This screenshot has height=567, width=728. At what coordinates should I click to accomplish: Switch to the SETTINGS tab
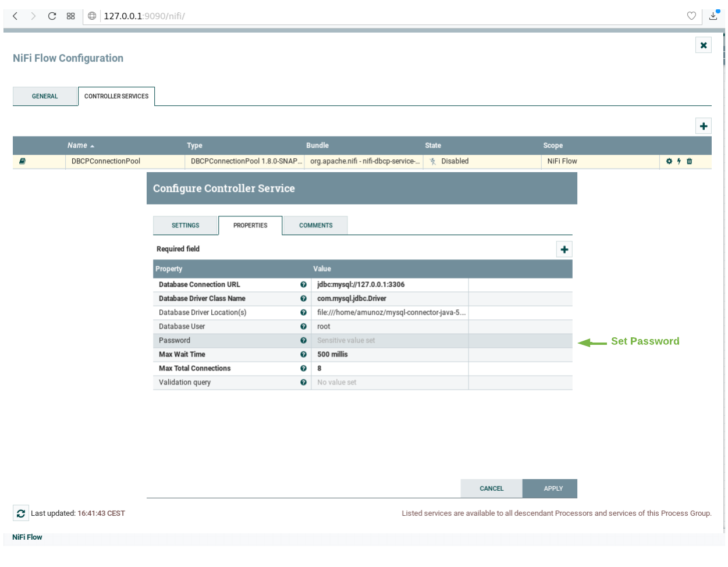point(185,226)
